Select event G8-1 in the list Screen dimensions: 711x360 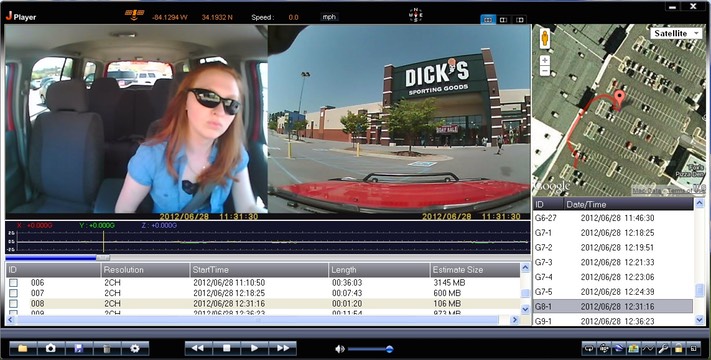[613, 306]
